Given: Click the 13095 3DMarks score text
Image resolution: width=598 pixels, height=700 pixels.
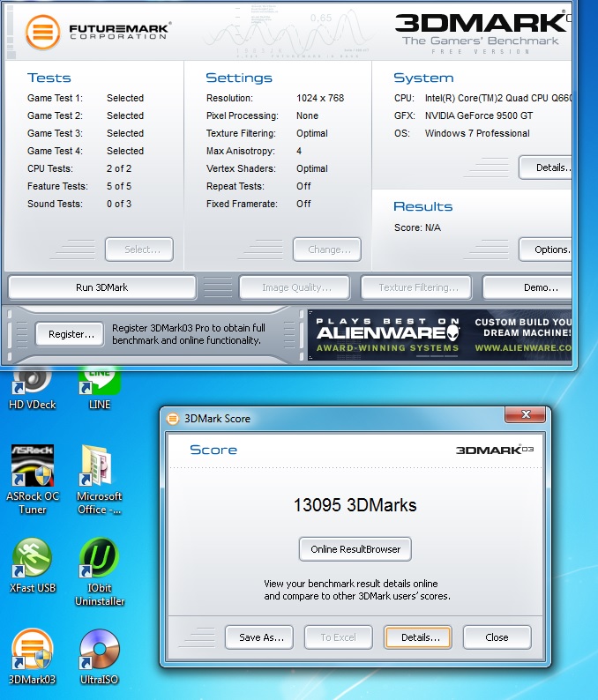Looking at the screenshot, I should [355, 505].
